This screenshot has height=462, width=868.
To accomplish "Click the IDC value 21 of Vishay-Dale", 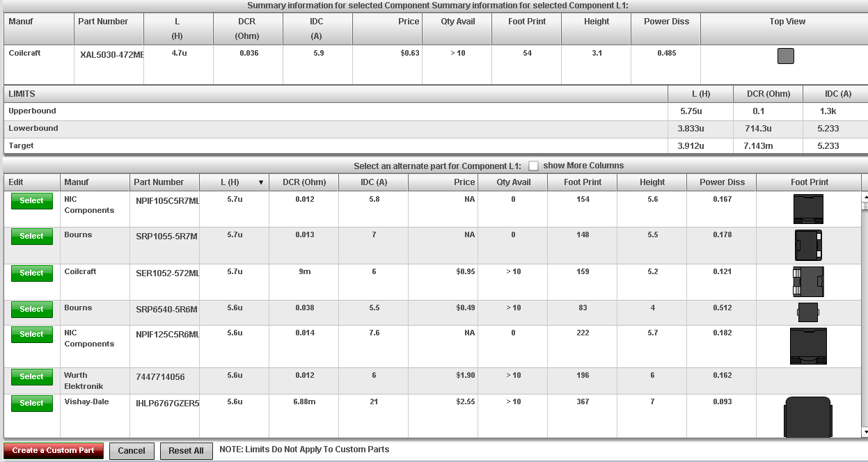I will click(374, 401).
